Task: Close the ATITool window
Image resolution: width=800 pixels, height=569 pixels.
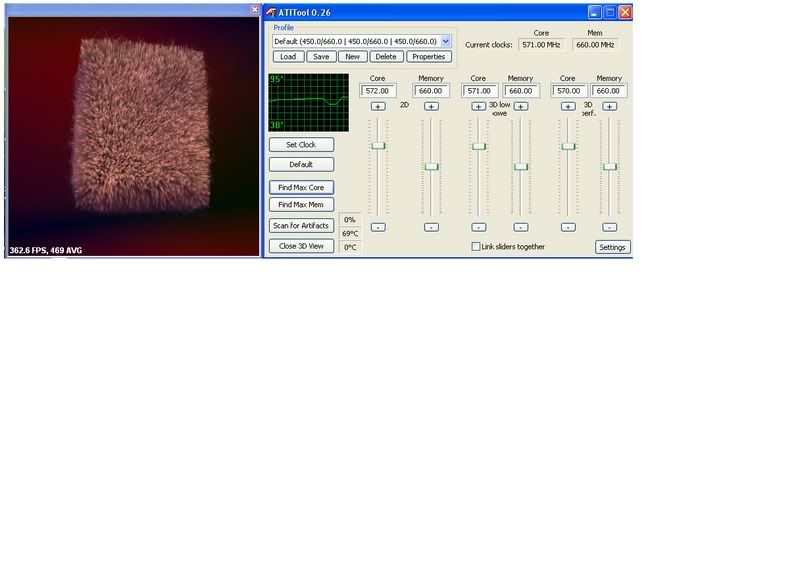Action: [625, 12]
